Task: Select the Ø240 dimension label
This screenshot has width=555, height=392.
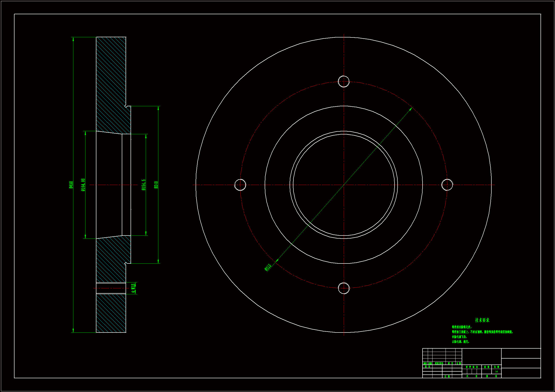Action: pos(156,185)
